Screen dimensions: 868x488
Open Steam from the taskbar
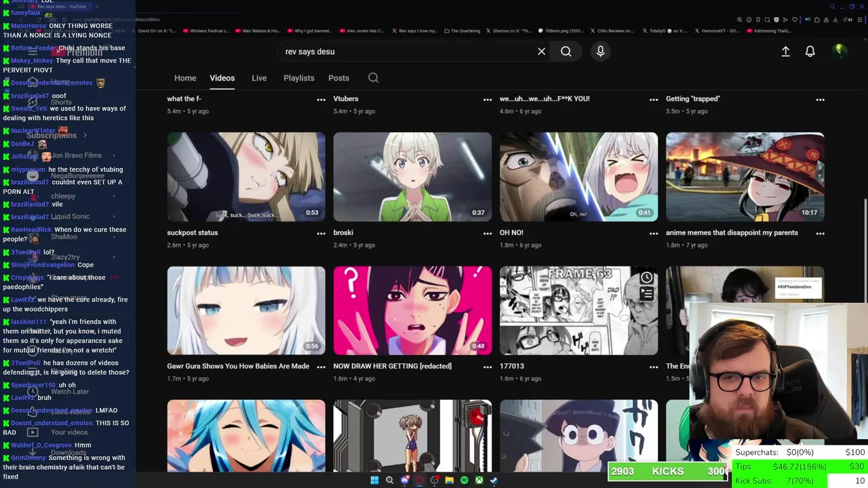click(494, 481)
